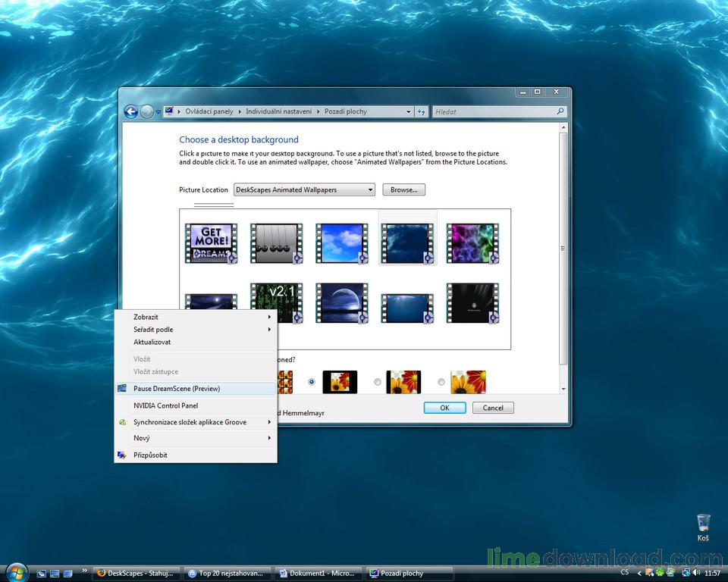Click the refresh icon next to the address bar
Image resolution: width=728 pixels, height=582 pixels.
[422, 111]
